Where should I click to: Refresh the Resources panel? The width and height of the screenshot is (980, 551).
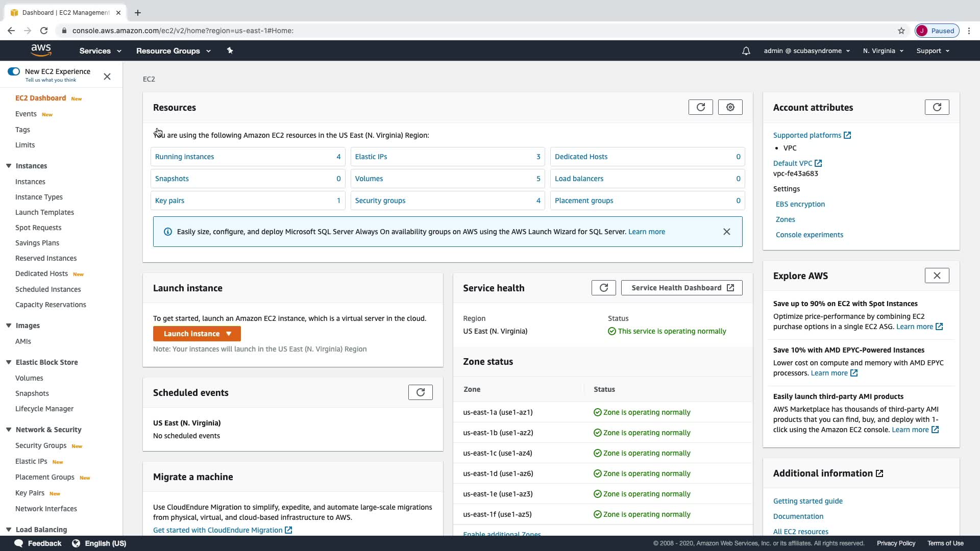700,107
